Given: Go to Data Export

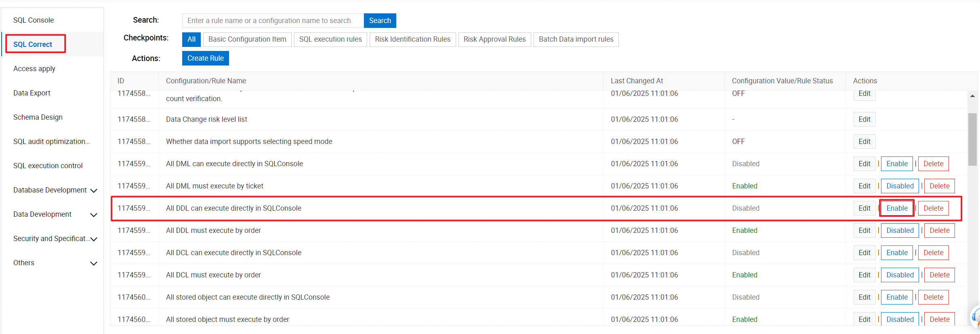Looking at the screenshot, I should 32,93.
